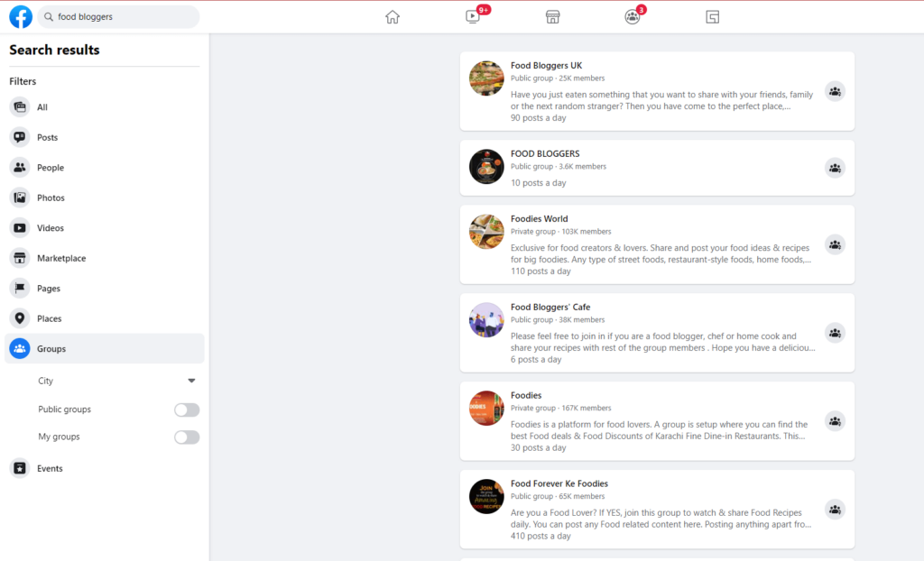Click the Photos filter icon
The width and height of the screenshot is (924, 561).
(x=20, y=198)
